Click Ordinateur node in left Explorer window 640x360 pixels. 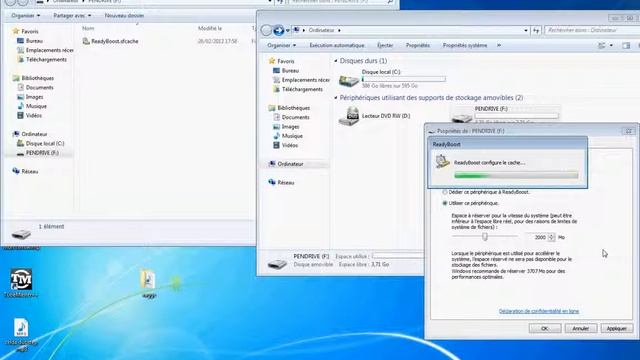(30, 134)
